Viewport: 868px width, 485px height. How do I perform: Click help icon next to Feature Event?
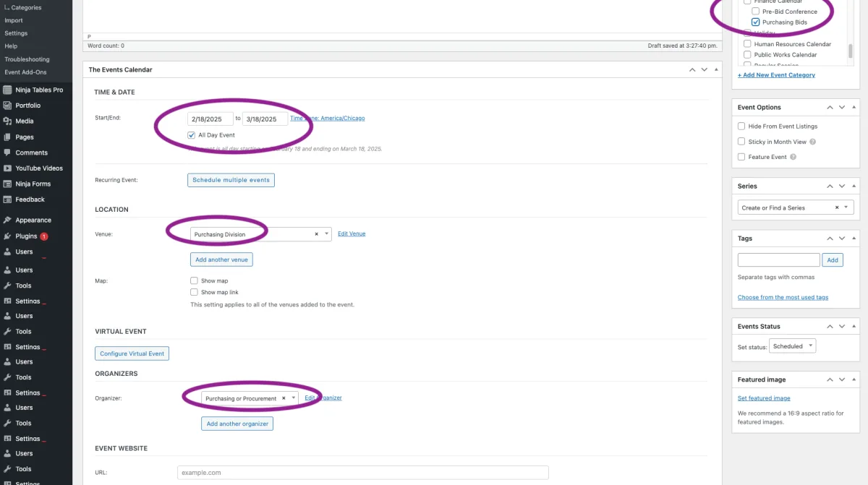click(793, 157)
